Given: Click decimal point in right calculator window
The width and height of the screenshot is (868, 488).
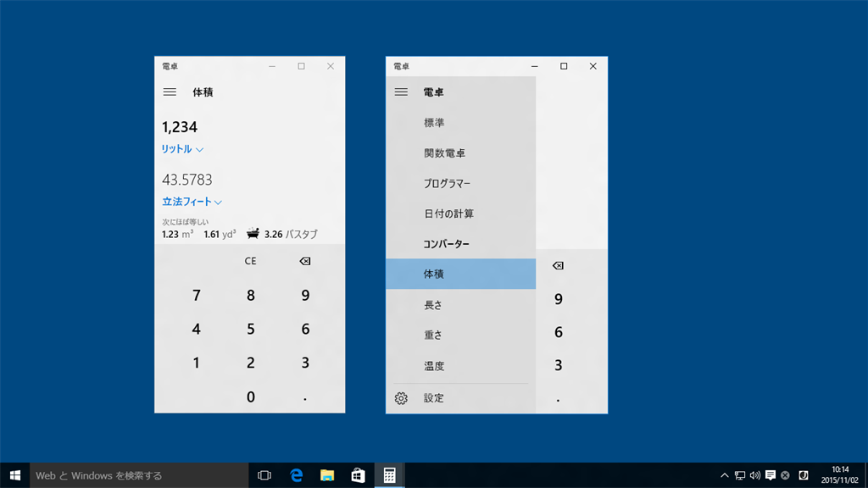Looking at the screenshot, I should [558, 398].
